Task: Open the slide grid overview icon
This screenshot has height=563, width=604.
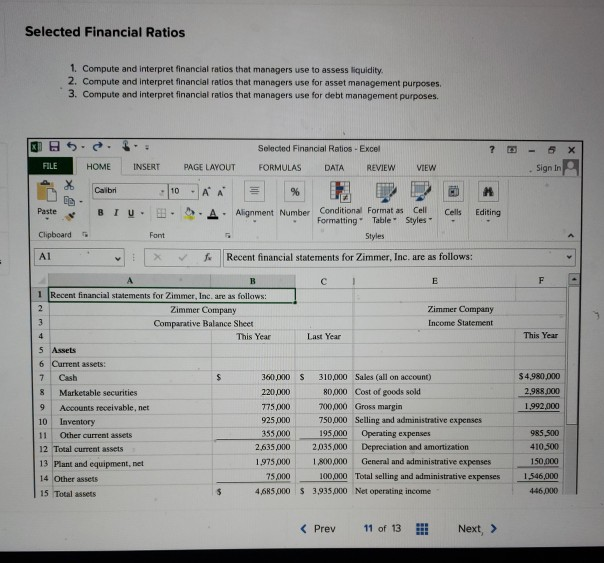Action: coord(422,529)
